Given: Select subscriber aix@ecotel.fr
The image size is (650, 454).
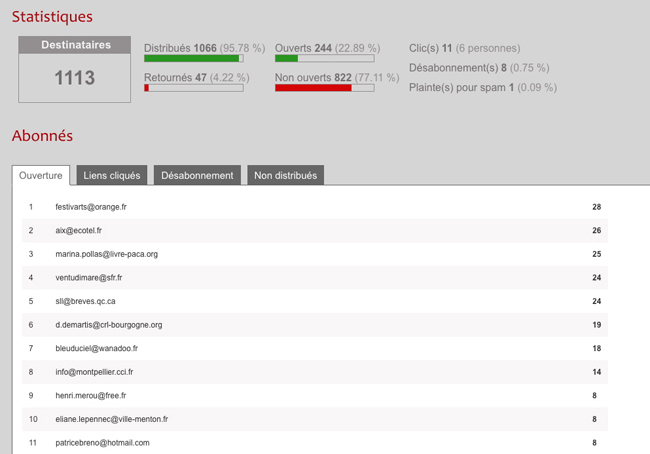Looking at the screenshot, I should point(78,231).
